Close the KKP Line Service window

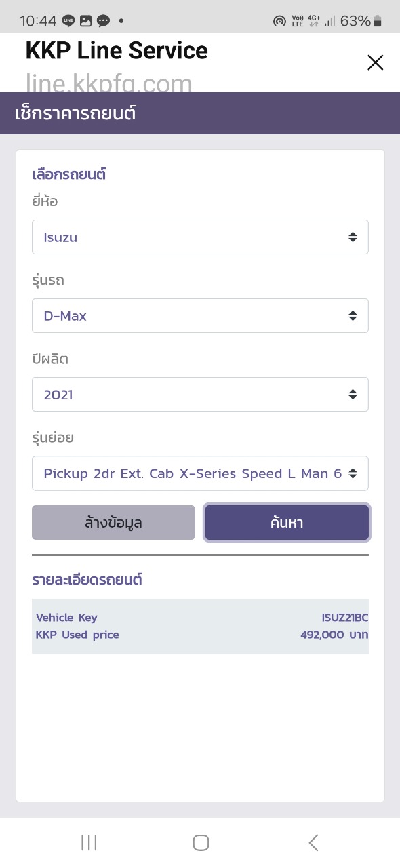(x=375, y=63)
